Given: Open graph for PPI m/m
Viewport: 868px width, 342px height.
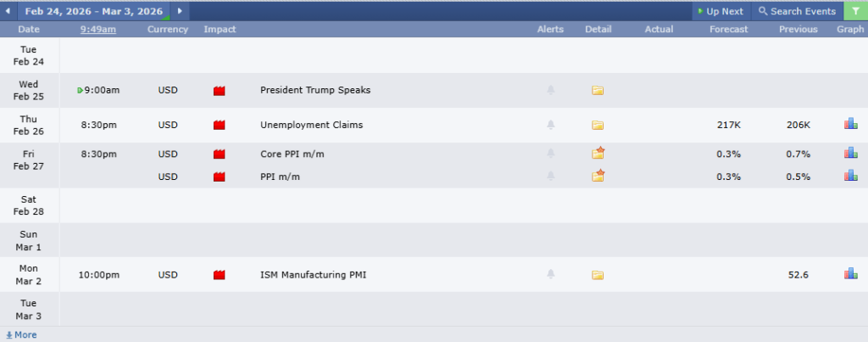Looking at the screenshot, I should 850,176.
